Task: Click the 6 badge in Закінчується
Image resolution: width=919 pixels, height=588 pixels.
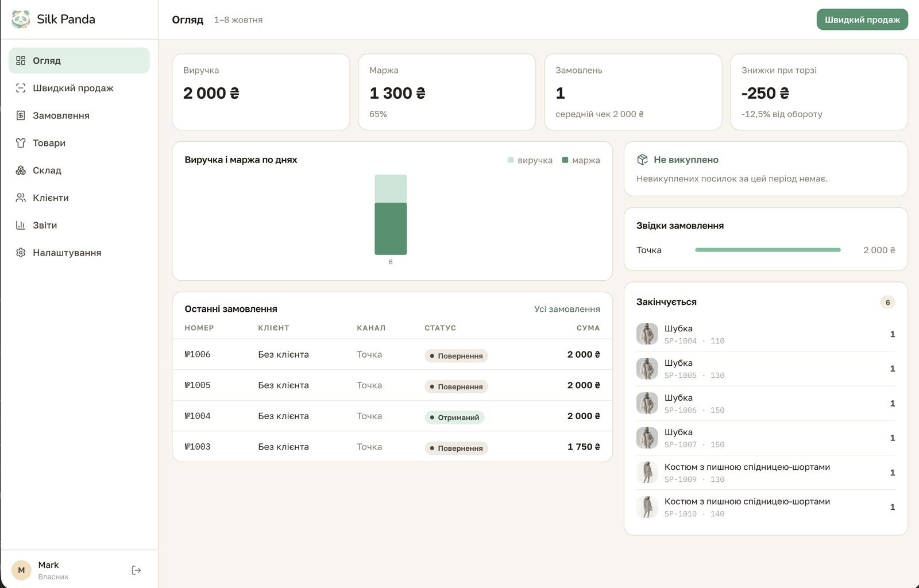Action: pos(887,302)
